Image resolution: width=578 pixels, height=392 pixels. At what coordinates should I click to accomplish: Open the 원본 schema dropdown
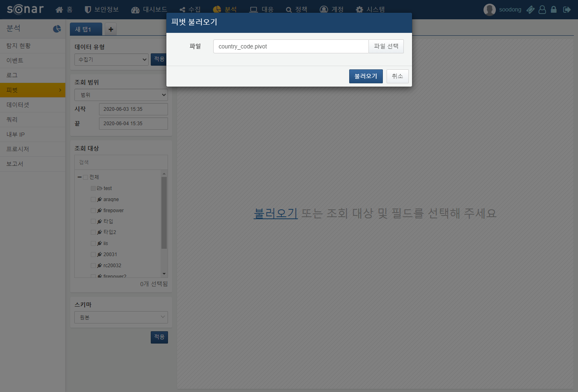[x=121, y=317]
